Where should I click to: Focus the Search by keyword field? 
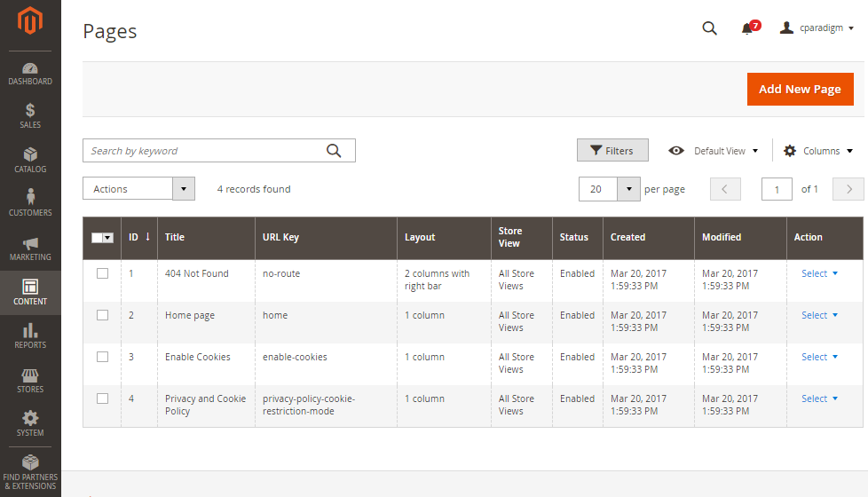click(x=205, y=151)
